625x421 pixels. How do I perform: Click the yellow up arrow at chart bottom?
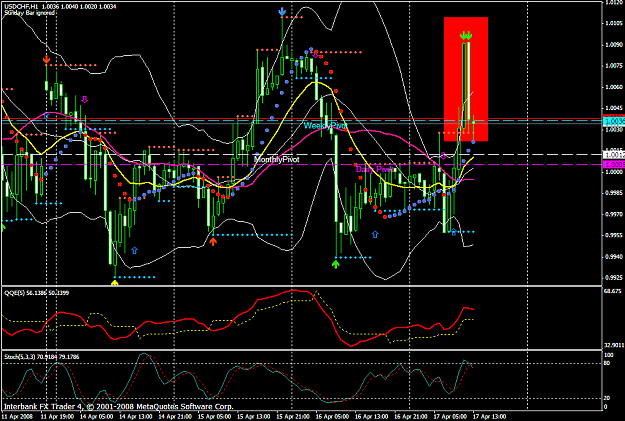[x=115, y=283]
